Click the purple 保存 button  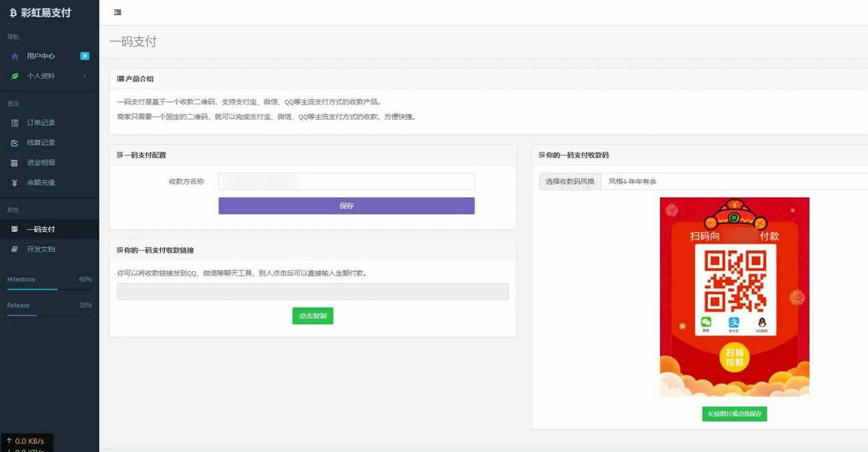347,206
